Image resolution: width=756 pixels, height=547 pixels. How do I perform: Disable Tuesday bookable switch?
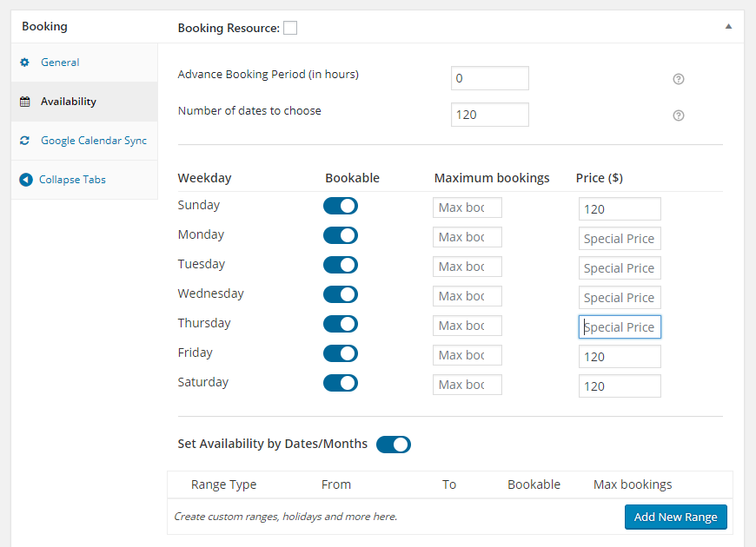341,265
